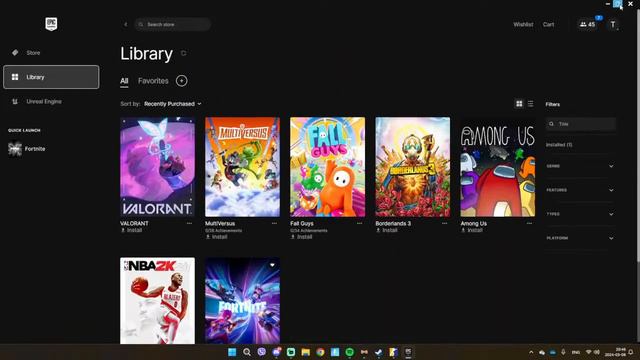The height and width of the screenshot is (360, 640).
Task: Click the Epic Games logo in the sidebar
Action: pyautogui.click(x=51, y=24)
